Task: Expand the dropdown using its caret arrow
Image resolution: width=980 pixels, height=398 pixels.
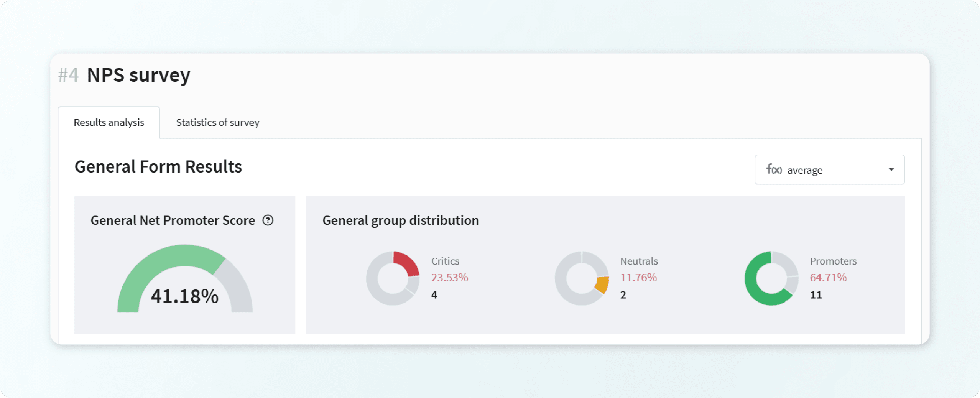Action: coord(891,169)
